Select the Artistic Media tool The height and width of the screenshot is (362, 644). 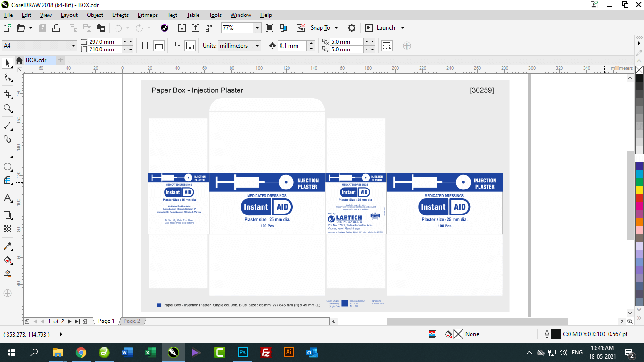coord(8,139)
